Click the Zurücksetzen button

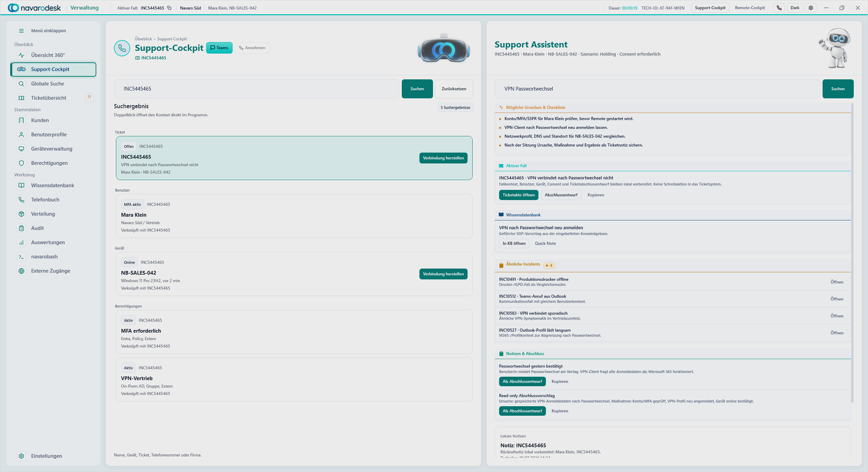[454, 89]
